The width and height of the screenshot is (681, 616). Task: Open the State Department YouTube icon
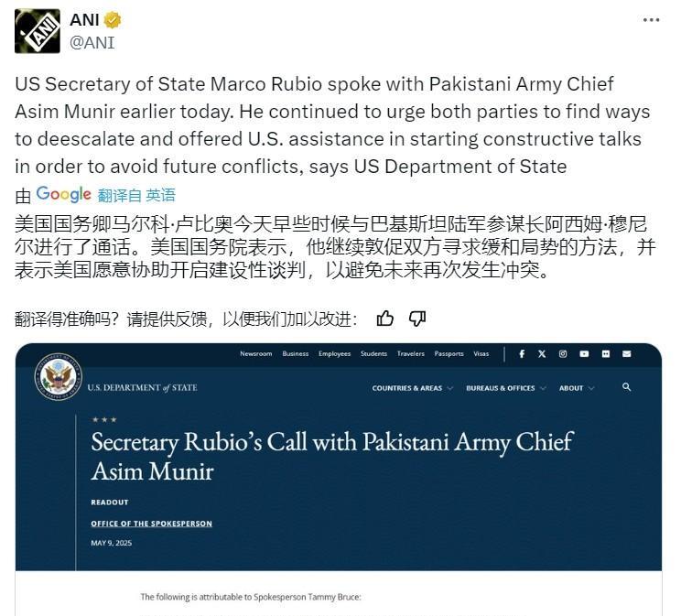pos(584,354)
